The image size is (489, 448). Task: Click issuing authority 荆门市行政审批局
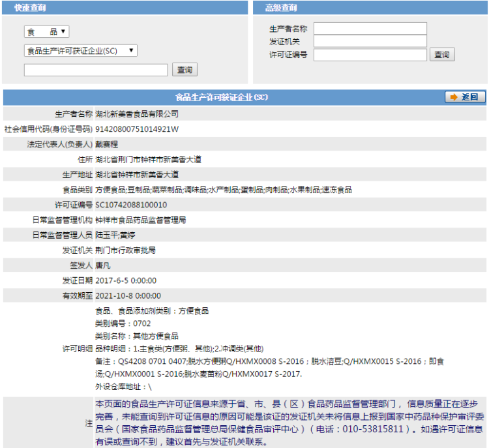pos(125,250)
